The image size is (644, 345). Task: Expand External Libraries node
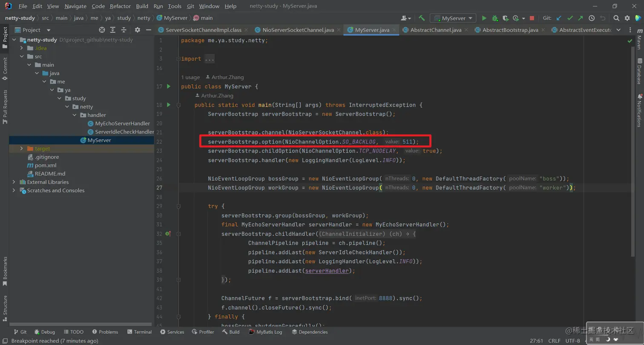click(14, 182)
